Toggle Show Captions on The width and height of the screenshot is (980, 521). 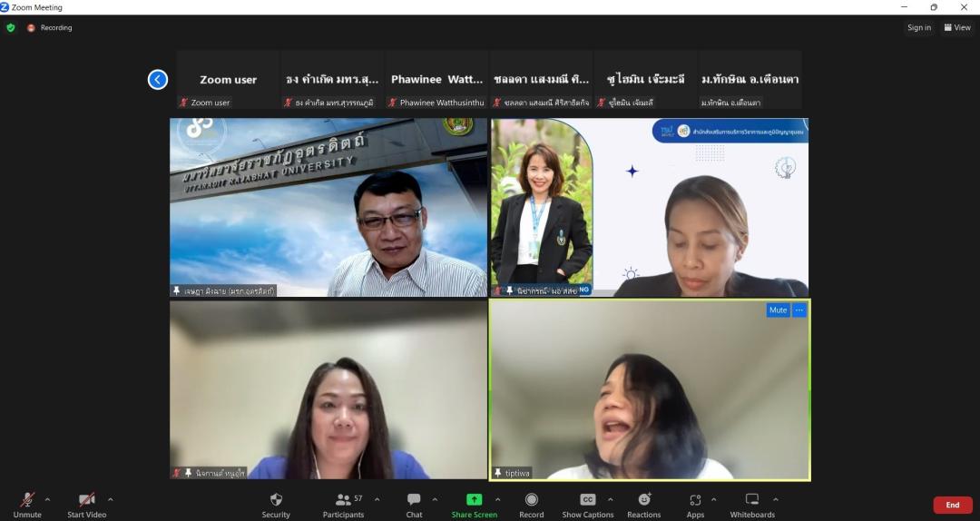click(x=587, y=505)
